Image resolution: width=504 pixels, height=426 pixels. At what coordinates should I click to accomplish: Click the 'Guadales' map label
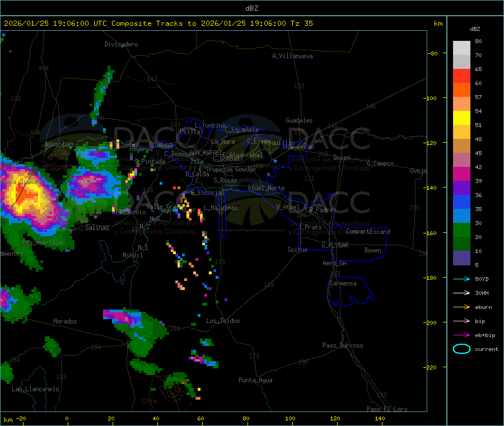[299, 120]
